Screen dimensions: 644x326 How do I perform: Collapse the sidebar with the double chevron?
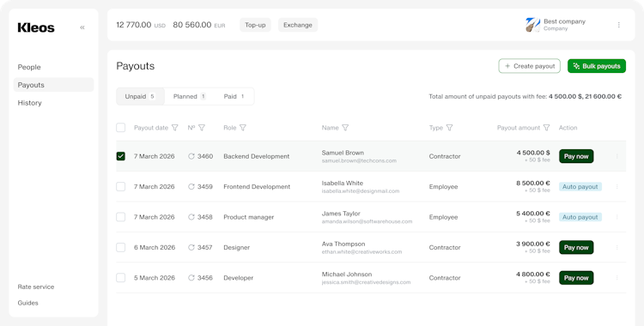(82, 27)
